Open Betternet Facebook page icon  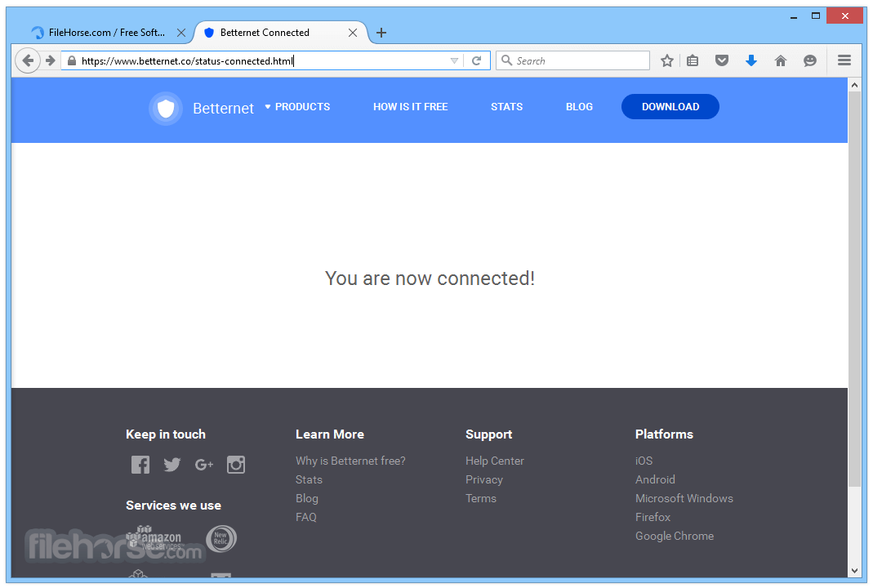140,465
